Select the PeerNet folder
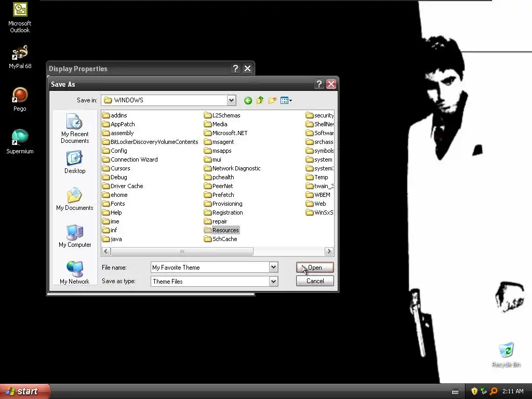This screenshot has height=399, width=532. 219,186
